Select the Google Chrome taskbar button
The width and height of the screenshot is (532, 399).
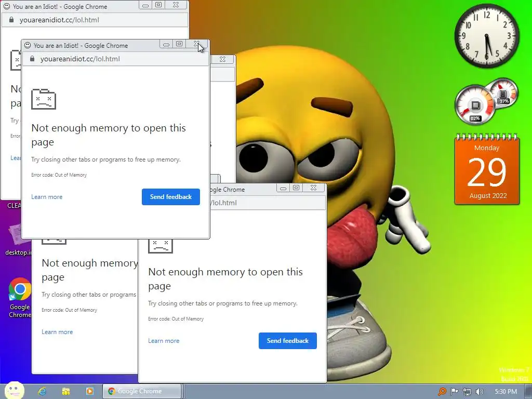(142, 391)
